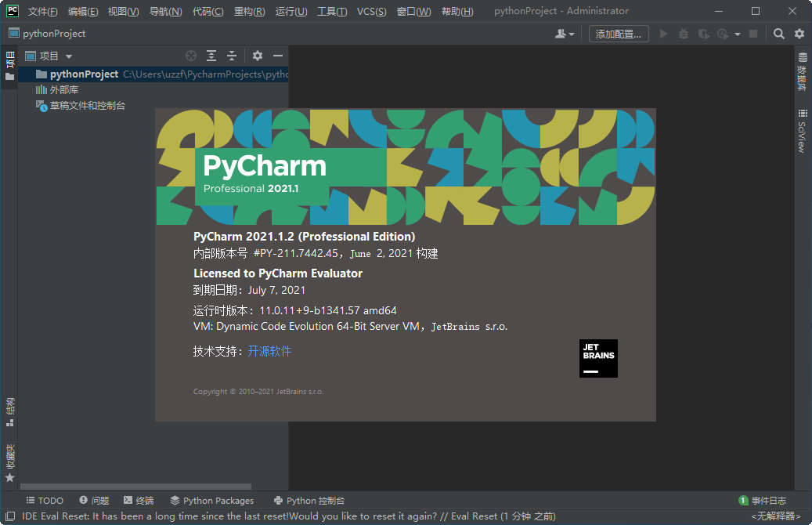Click the build number #PY-211.7442.45 line

pos(316,253)
